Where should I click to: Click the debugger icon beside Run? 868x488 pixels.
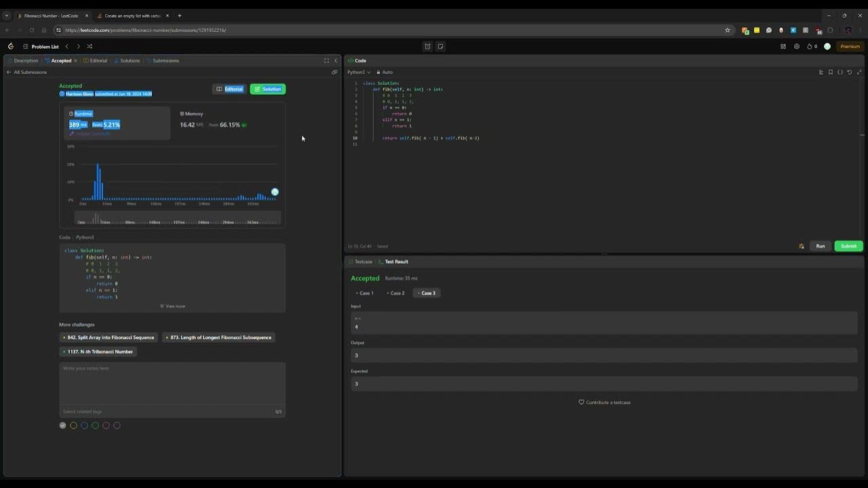pyautogui.click(x=802, y=246)
